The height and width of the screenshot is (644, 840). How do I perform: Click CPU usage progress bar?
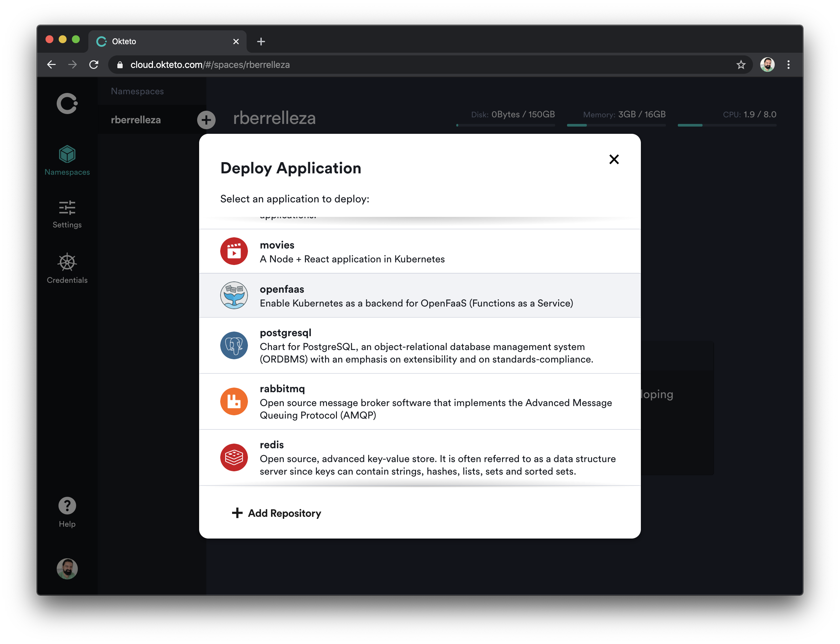tap(727, 125)
